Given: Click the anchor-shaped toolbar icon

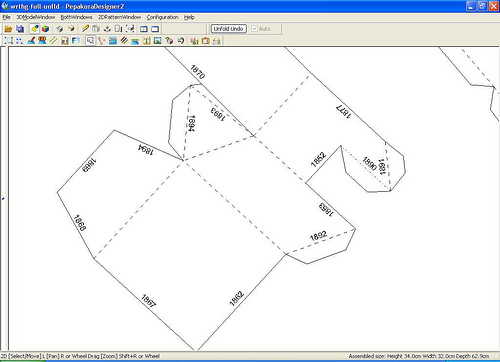Looking at the screenshot, I should pos(107,29).
